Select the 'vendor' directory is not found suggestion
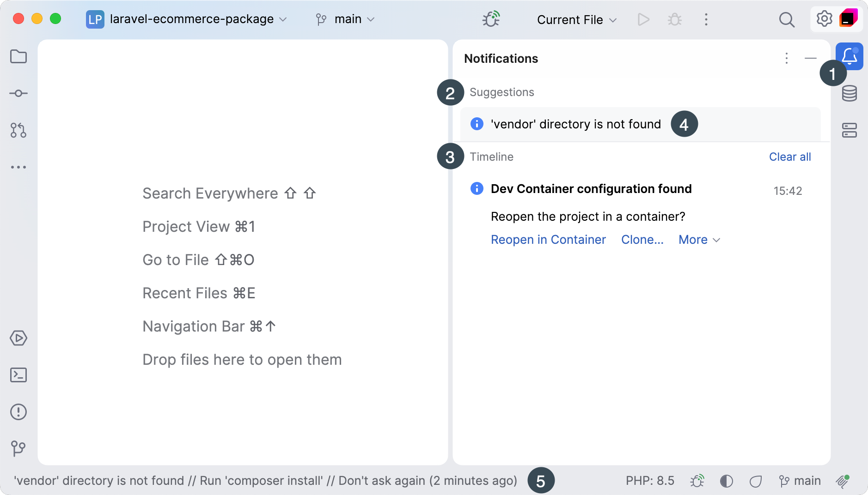The image size is (868, 495). pos(641,124)
